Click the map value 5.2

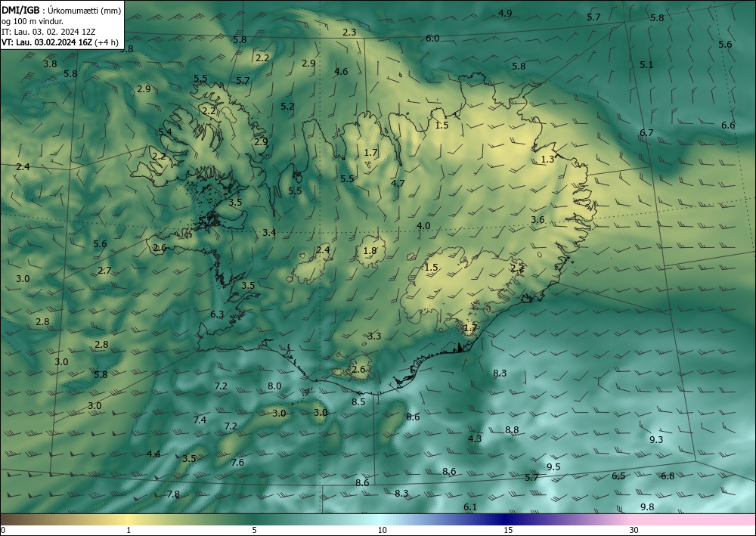coord(287,107)
